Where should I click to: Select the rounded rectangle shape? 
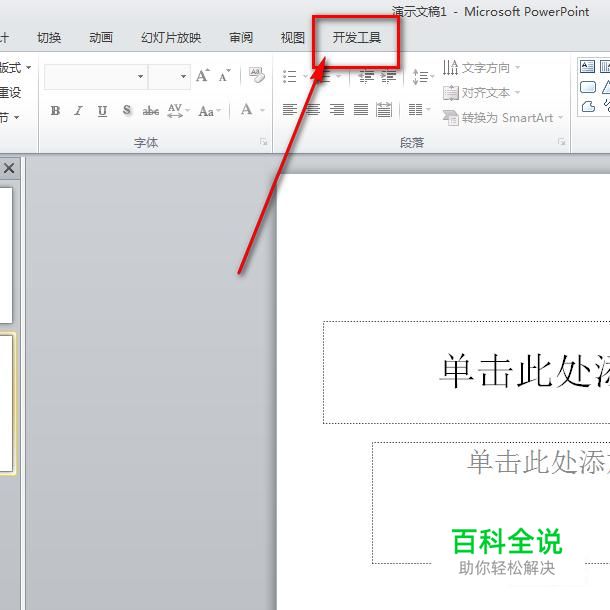587,87
